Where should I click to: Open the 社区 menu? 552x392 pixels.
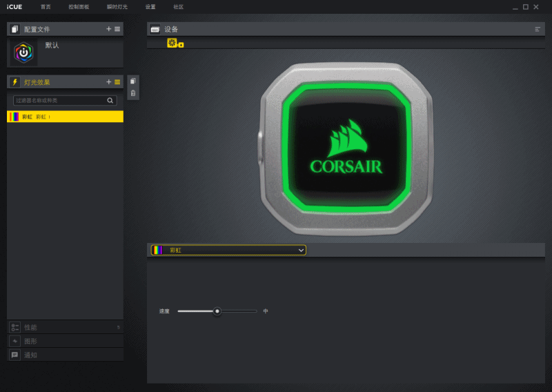pos(179,7)
